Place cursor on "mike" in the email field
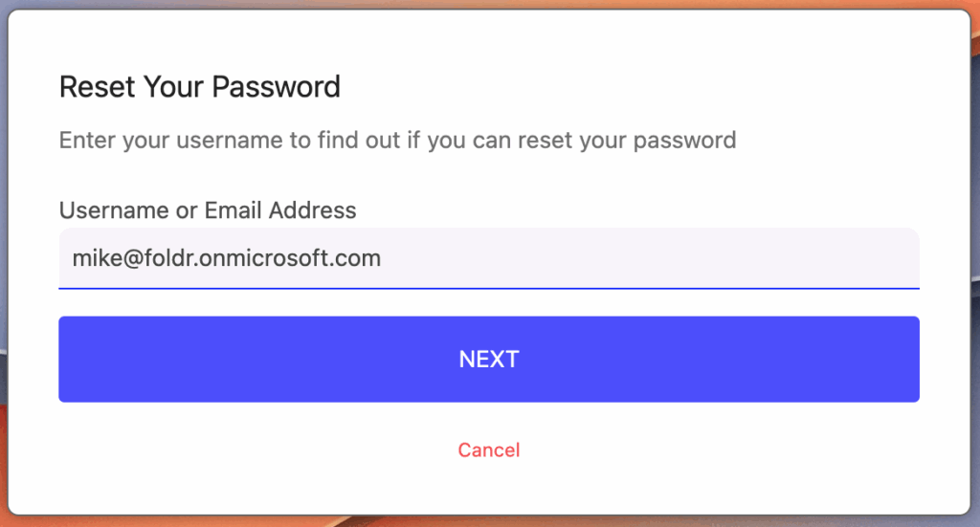 92,258
